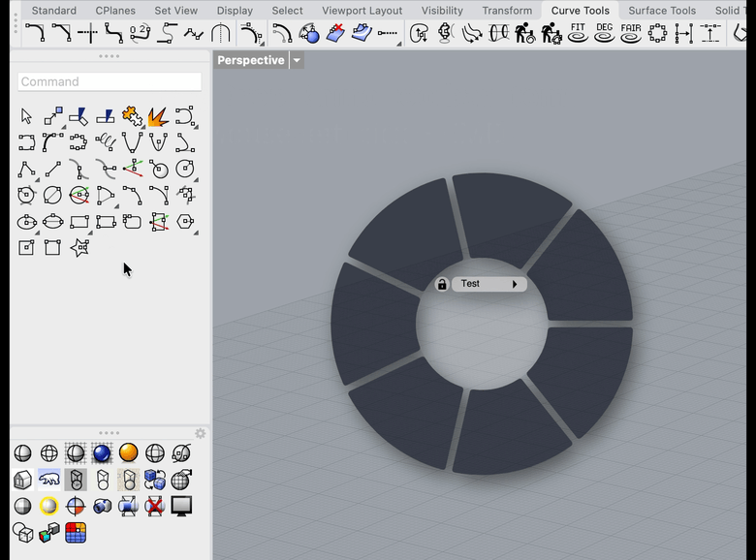Focus the Command input field
Viewport: 756px width, 560px height.
(110, 81)
